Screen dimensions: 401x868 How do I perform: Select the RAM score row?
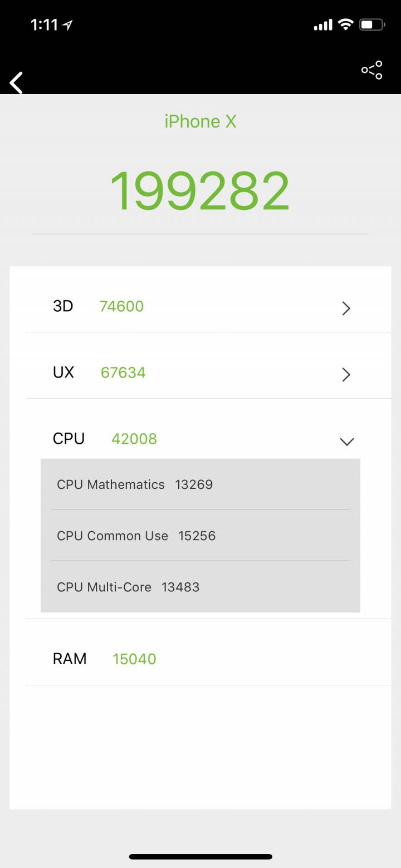point(208,659)
